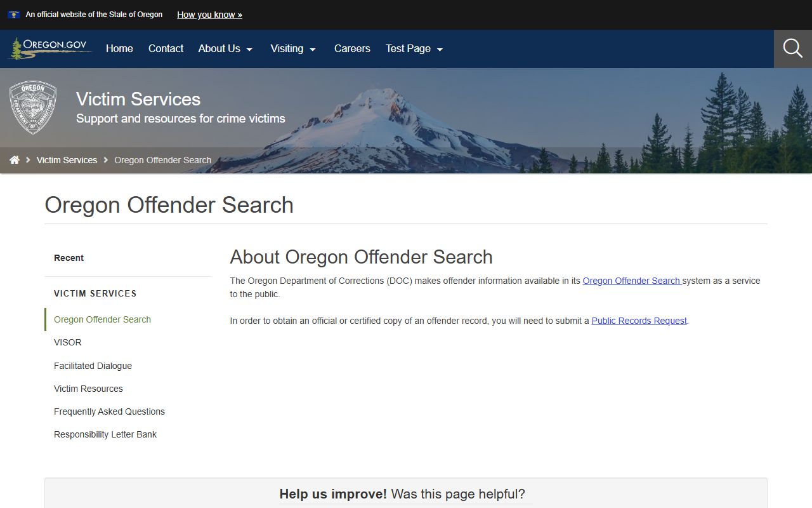Viewport: 812px width, 508px height.
Task: Click the Oregon Offender Search breadcrumb item
Action: (x=162, y=160)
